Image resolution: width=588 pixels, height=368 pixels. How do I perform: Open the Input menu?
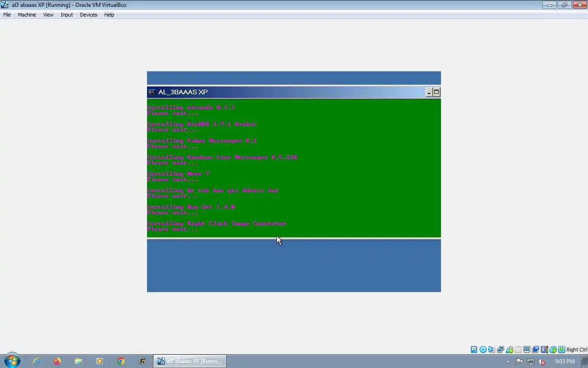[x=67, y=15]
